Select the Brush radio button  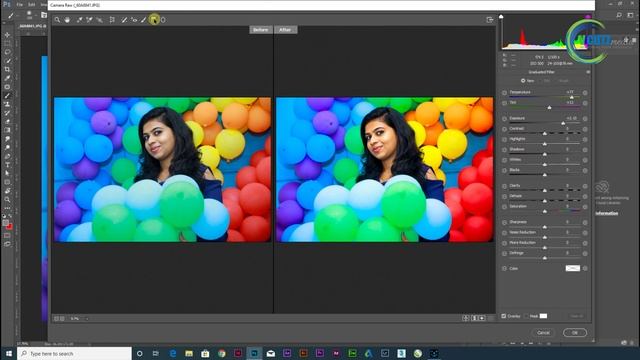point(558,81)
